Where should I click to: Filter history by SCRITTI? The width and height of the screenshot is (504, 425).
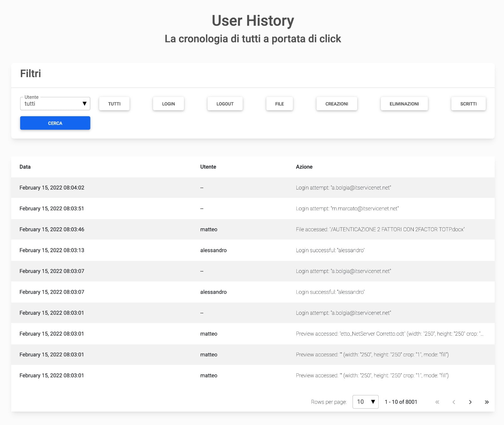tap(468, 104)
